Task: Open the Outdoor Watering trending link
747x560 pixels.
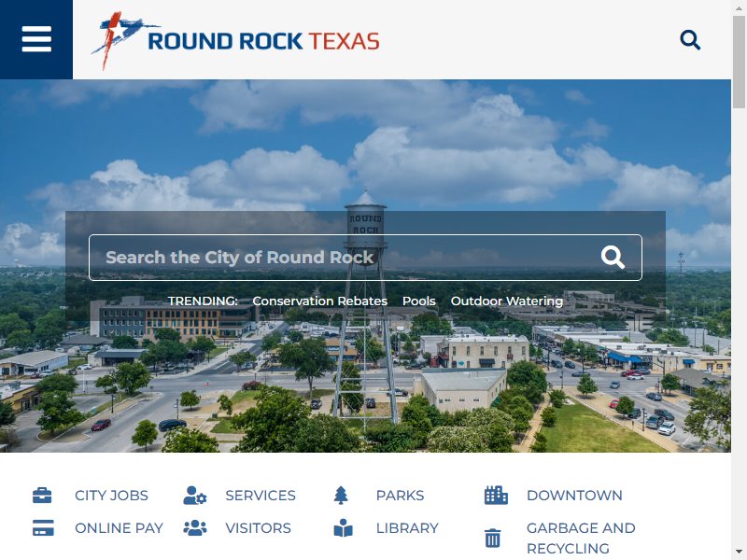Action: coord(507,301)
